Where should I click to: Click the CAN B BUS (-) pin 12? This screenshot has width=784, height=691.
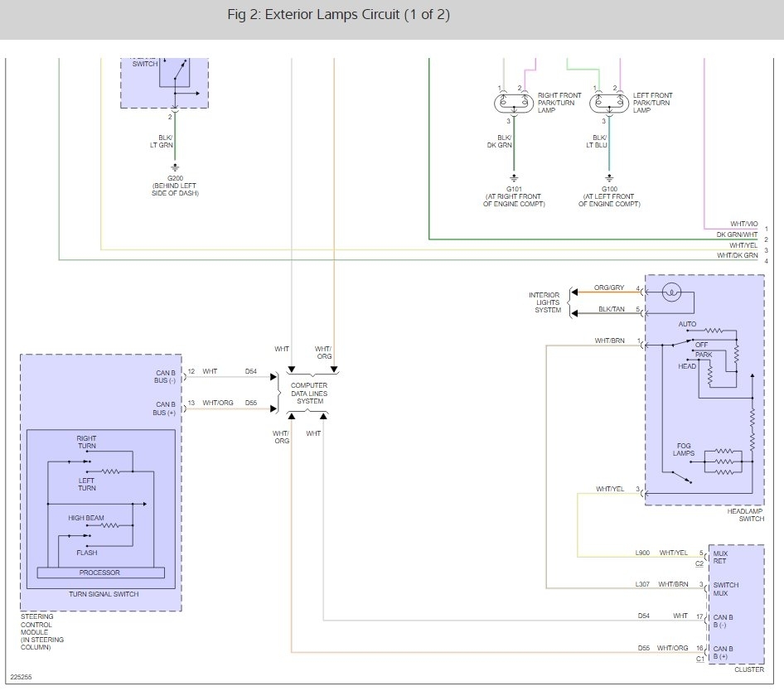[191, 372]
